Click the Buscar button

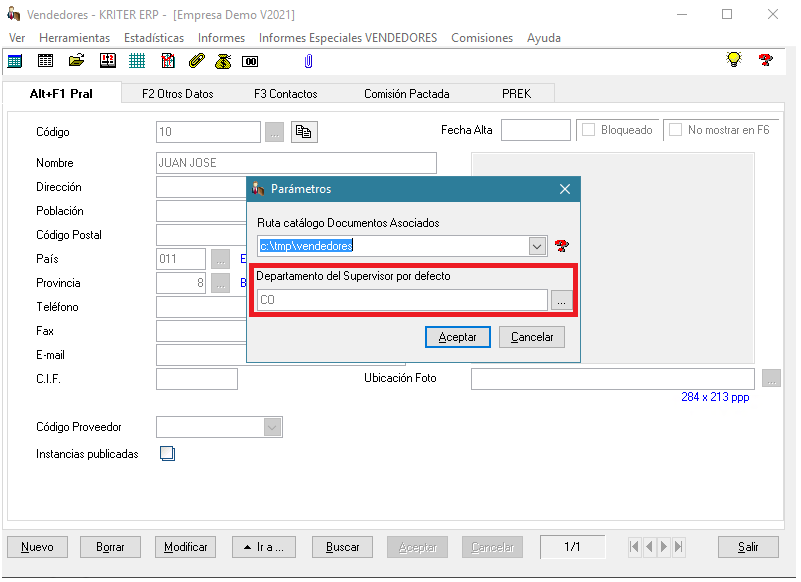pyautogui.click(x=342, y=547)
